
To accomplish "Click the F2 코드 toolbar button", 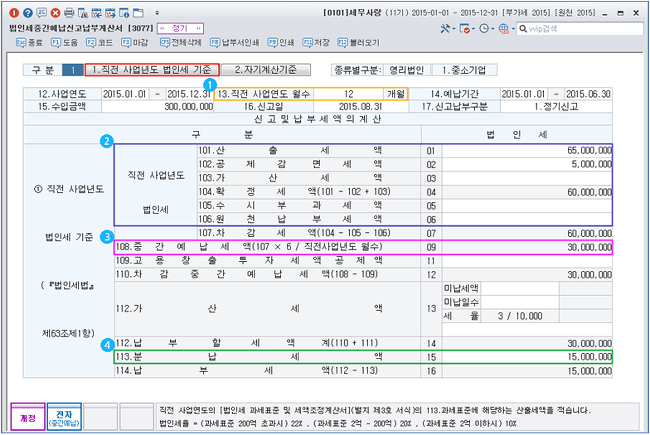I will [x=99, y=43].
